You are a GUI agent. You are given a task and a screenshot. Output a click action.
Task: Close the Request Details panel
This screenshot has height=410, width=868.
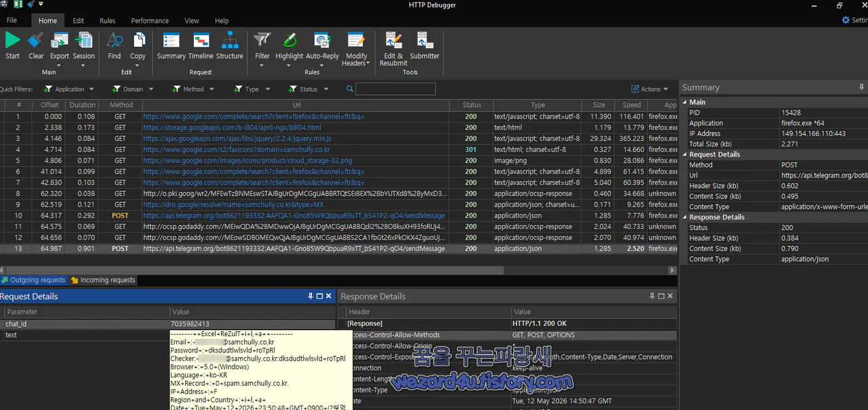point(329,296)
